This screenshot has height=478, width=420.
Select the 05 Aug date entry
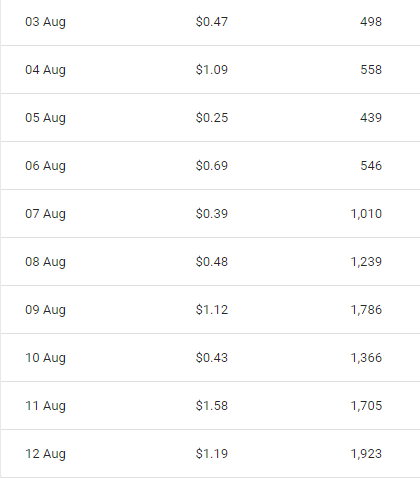pos(45,118)
